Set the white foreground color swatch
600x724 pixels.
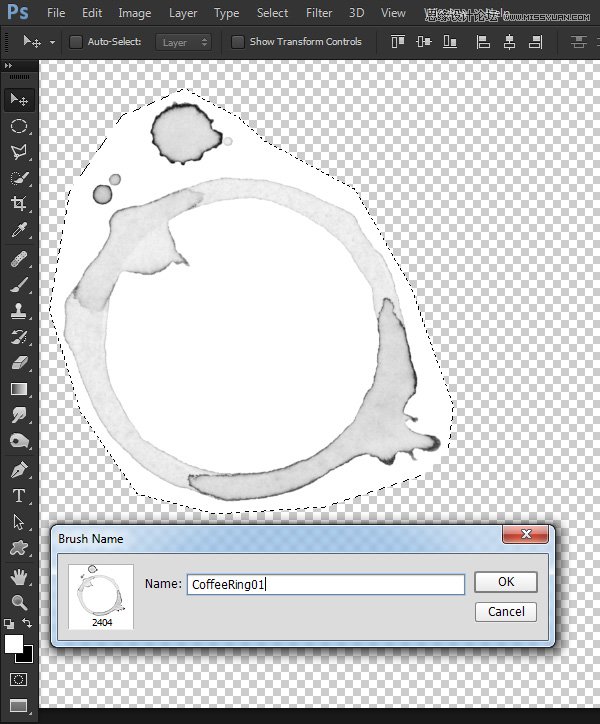click(13, 643)
